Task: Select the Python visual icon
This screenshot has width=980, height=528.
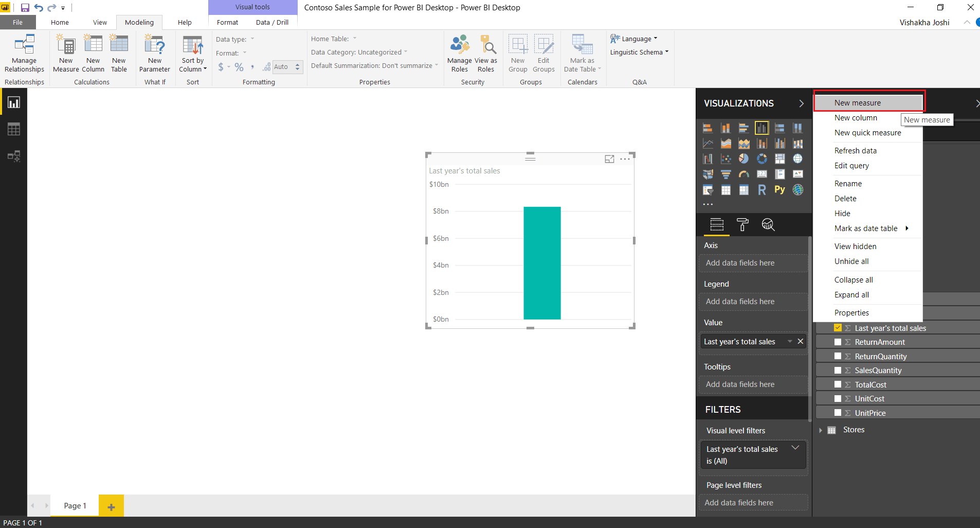Action: pyautogui.click(x=779, y=189)
